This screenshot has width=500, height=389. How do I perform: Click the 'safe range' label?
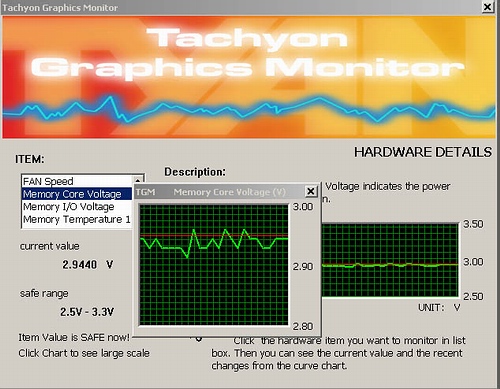point(44,294)
